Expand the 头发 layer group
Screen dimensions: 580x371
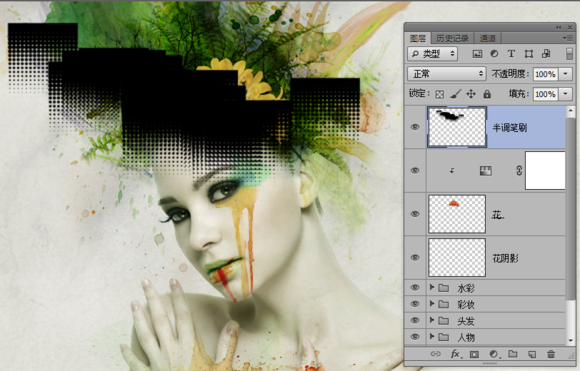pyautogui.click(x=432, y=320)
